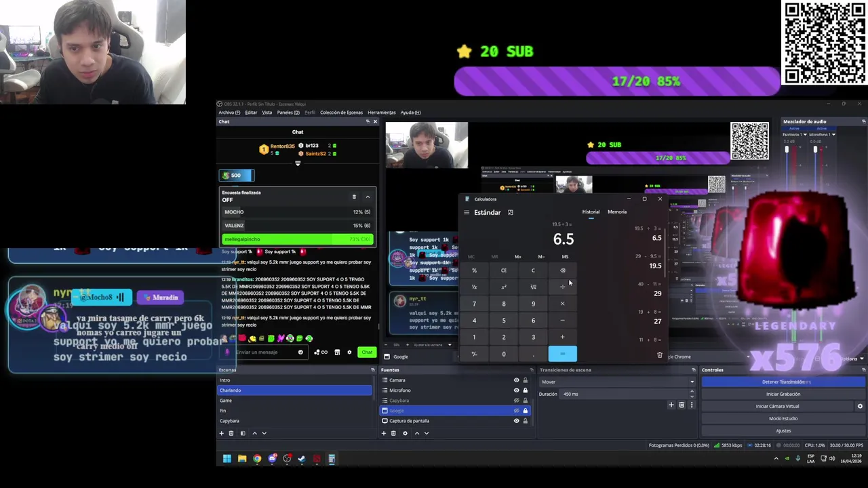Add a new scene in Escenas panel
868x488 pixels.
pyautogui.click(x=221, y=433)
